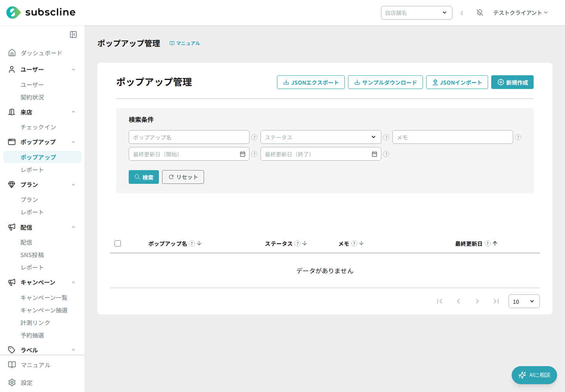565x392 pixels.
Task: Sort by ステータス column arrow
Action: [x=305, y=243]
